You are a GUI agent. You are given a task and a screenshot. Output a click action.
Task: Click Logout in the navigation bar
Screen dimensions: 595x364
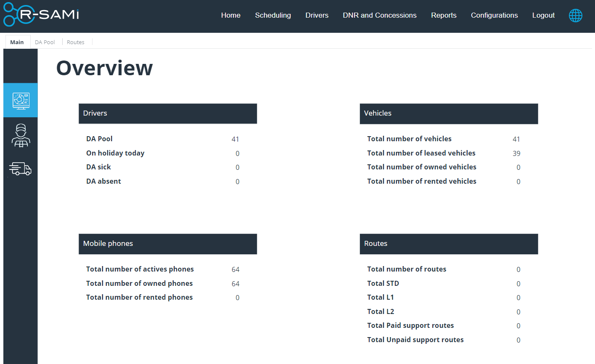click(x=543, y=15)
